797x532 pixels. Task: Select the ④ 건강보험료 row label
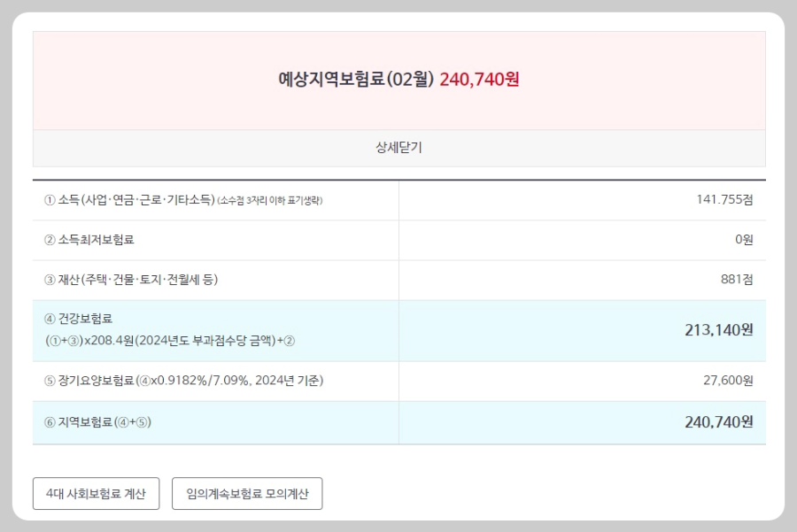[x=78, y=319]
